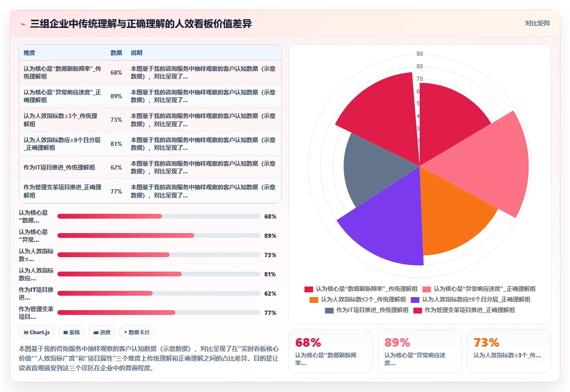This screenshot has height=392, width=570.
Task: Click the 89% value in the table
Action: coord(116,96)
